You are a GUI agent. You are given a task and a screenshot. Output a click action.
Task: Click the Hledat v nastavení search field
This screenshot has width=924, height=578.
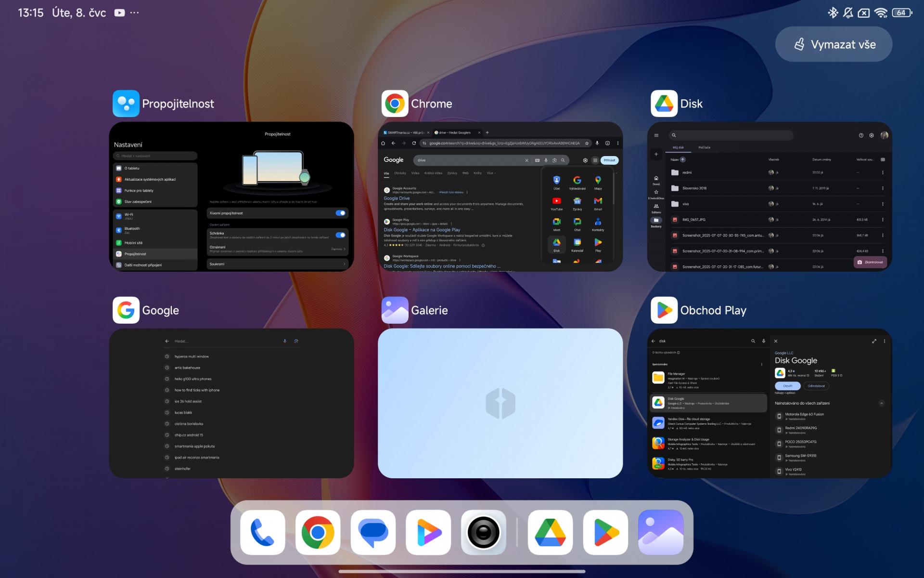click(155, 156)
